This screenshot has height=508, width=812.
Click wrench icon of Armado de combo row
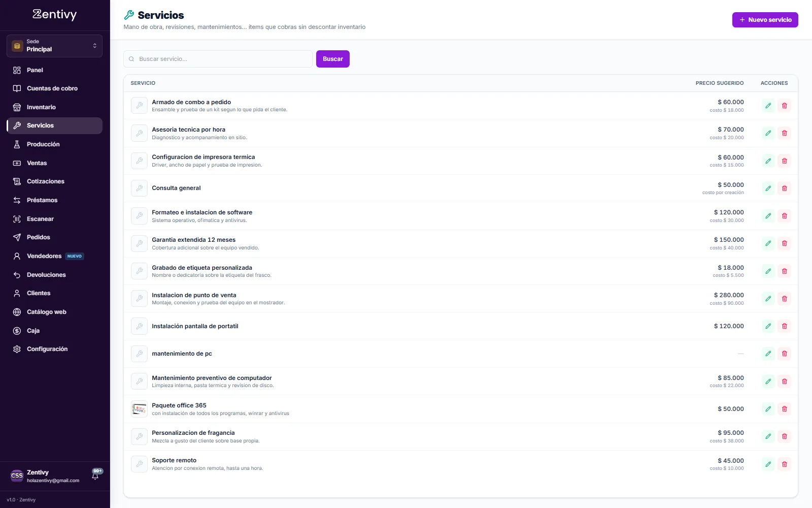pyautogui.click(x=139, y=106)
